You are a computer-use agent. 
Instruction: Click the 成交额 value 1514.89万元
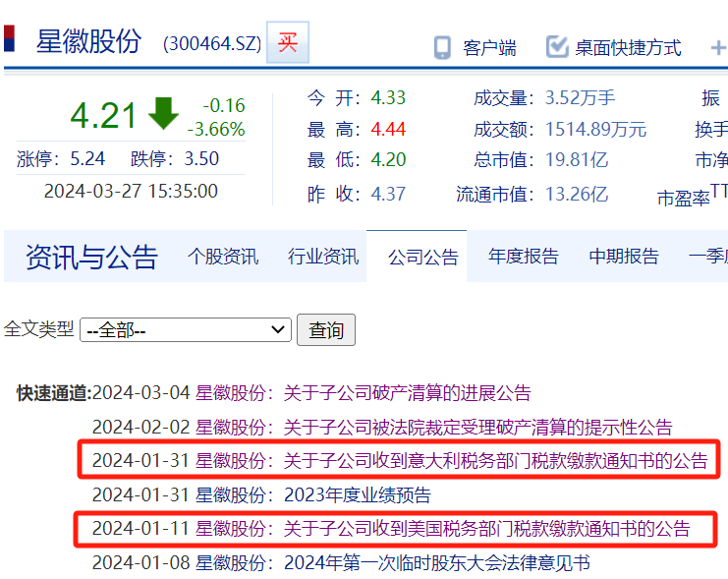(595, 129)
